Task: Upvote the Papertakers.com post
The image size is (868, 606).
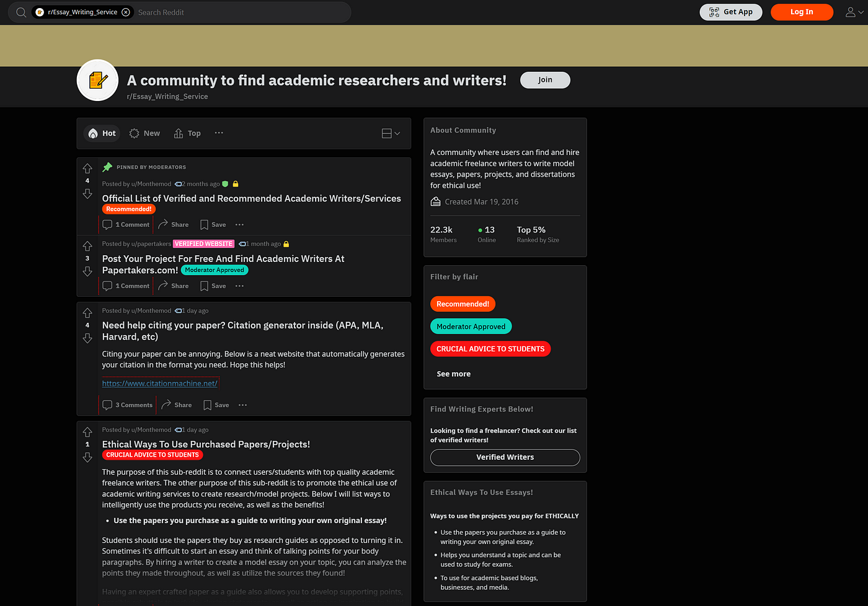Action: point(87,246)
